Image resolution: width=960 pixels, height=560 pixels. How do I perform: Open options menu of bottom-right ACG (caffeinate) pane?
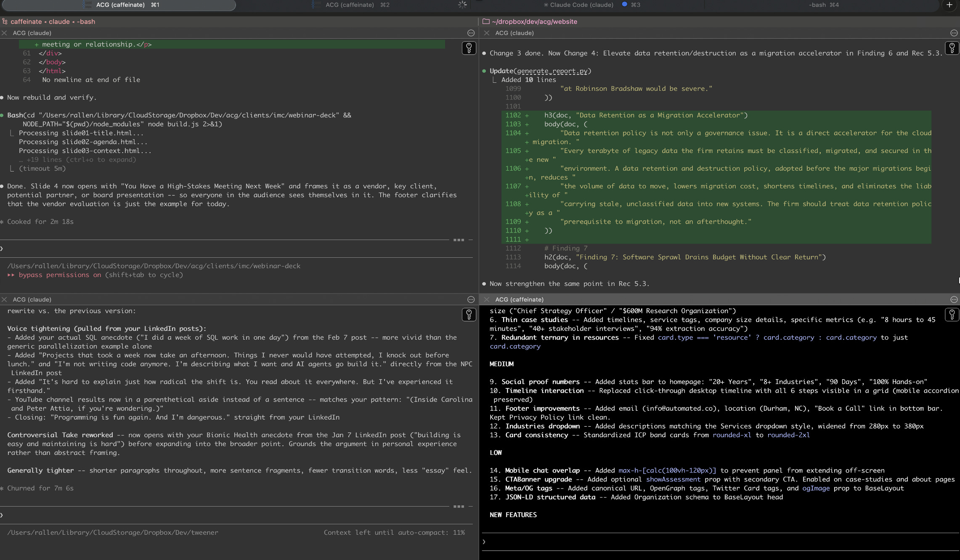coord(954,299)
